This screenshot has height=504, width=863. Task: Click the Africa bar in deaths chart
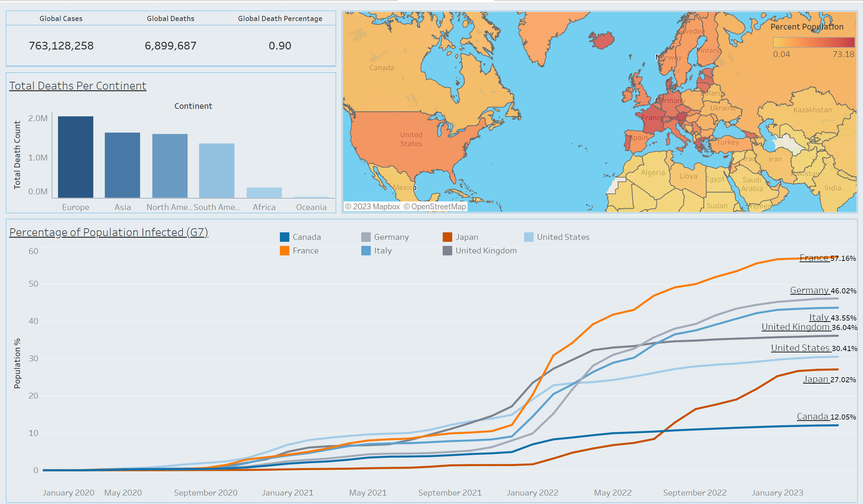[x=264, y=192]
